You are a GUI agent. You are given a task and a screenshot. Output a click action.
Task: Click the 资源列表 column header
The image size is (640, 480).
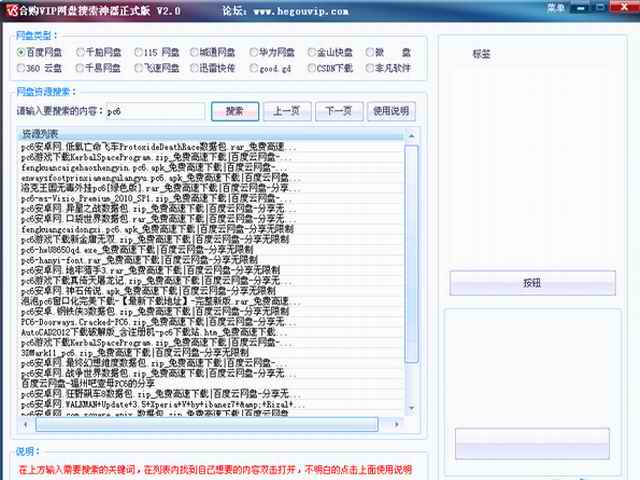[x=210, y=134]
